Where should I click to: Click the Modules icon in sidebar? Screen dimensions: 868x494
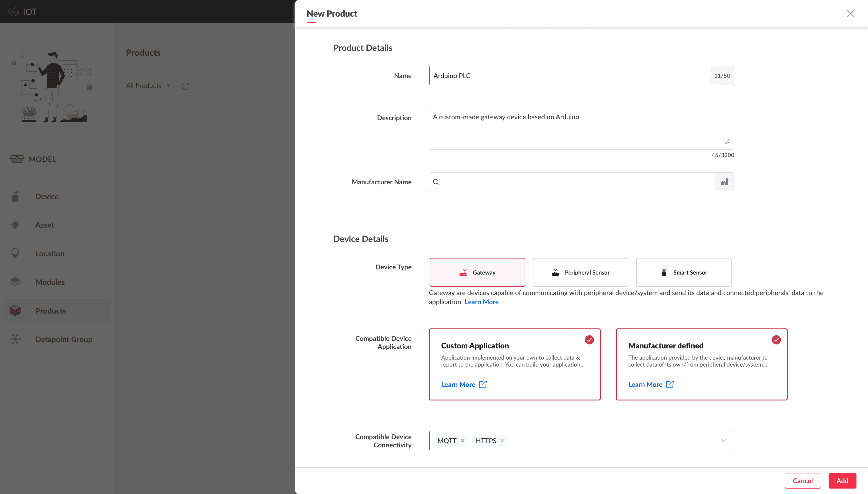pos(15,282)
